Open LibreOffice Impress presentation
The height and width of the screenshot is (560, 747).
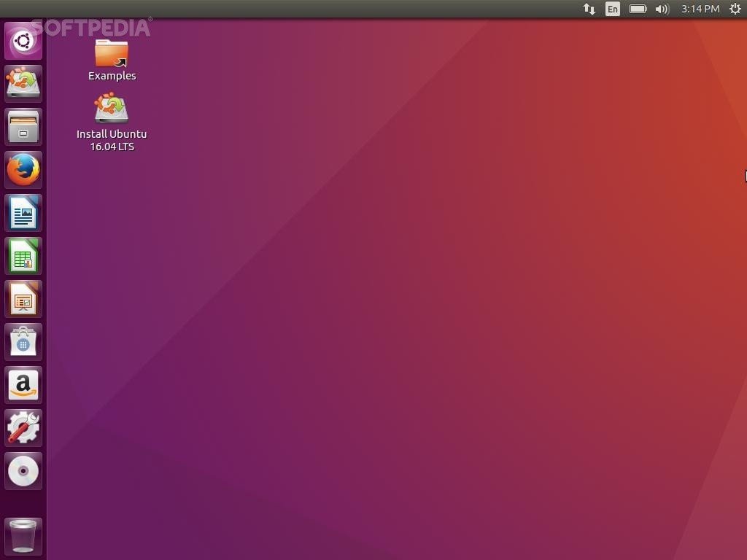pyautogui.click(x=23, y=299)
